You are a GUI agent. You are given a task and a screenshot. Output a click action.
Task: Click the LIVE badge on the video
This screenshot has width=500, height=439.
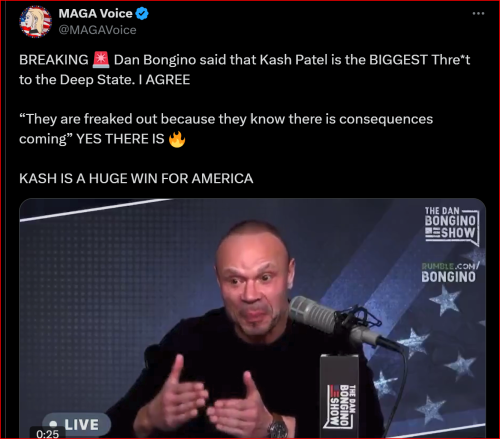pyautogui.click(x=77, y=424)
